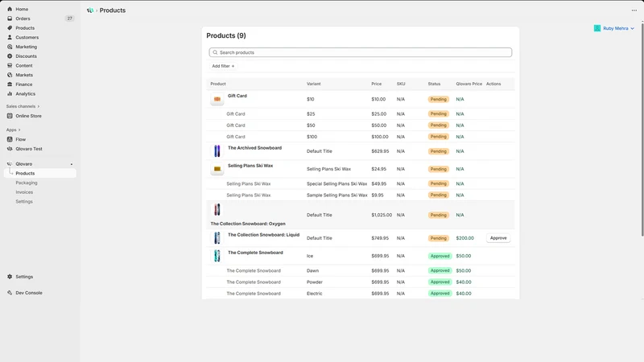Expand the Ruby Mehra account dropdown

[x=633, y=29]
